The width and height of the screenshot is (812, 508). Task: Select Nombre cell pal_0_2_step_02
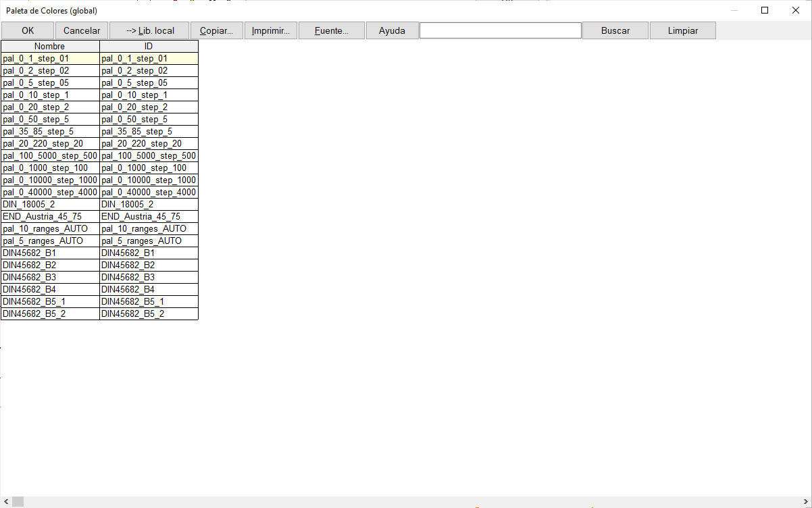pos(50,71)
